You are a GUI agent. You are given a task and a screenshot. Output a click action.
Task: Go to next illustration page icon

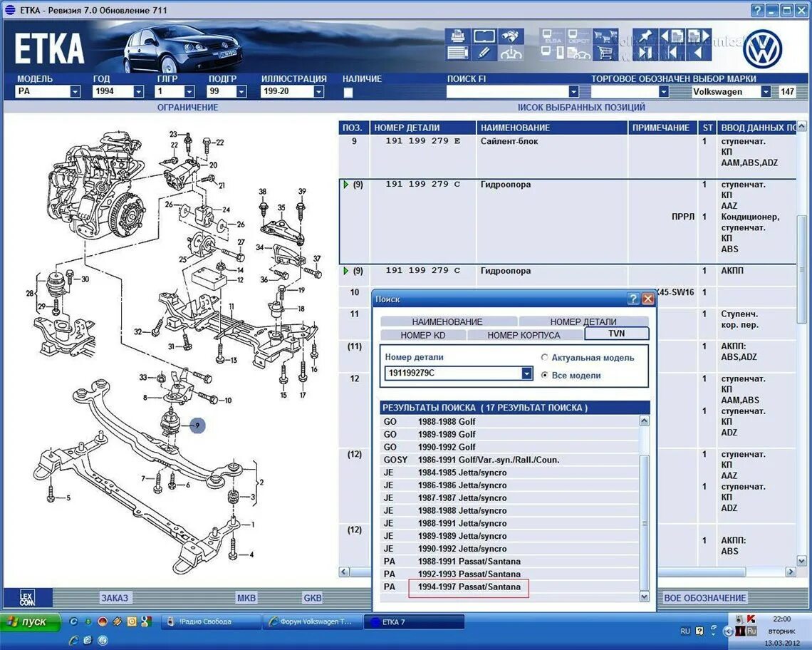[699, 37]
